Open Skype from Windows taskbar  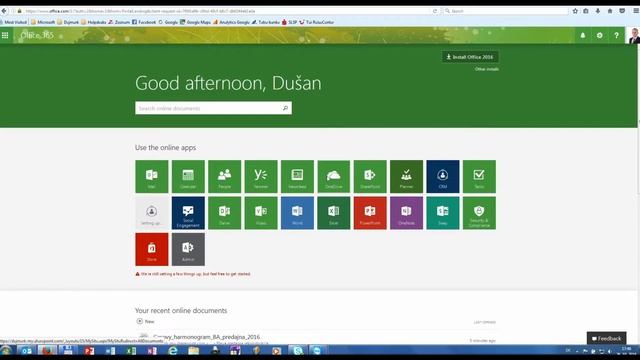pos(298,351)
